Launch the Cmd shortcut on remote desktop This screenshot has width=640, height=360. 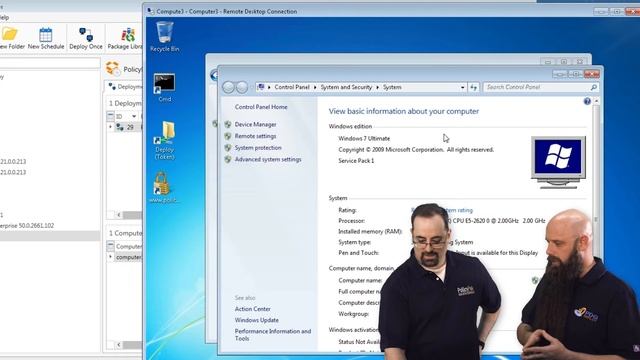[x=164, y=87]
